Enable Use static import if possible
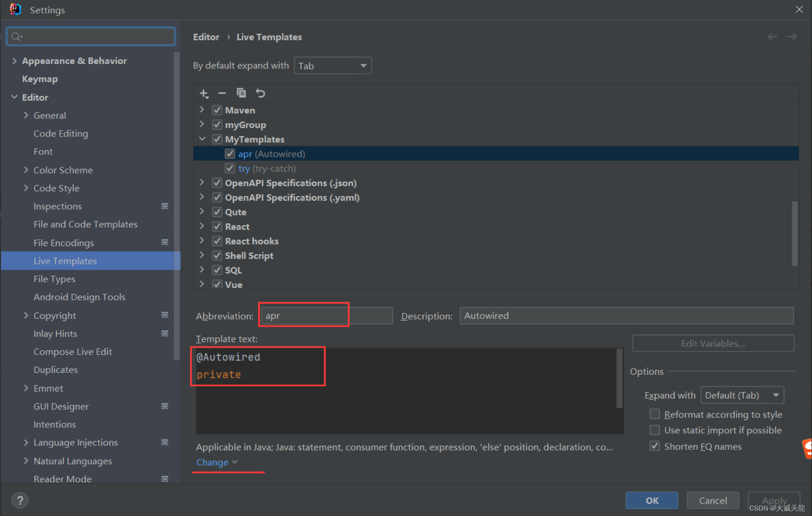Viewport: 812px width, 516px height. pos(655,430)
